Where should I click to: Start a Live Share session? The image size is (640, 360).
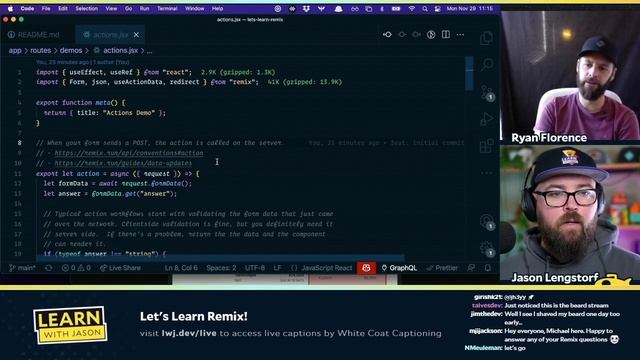coord(120,268)
